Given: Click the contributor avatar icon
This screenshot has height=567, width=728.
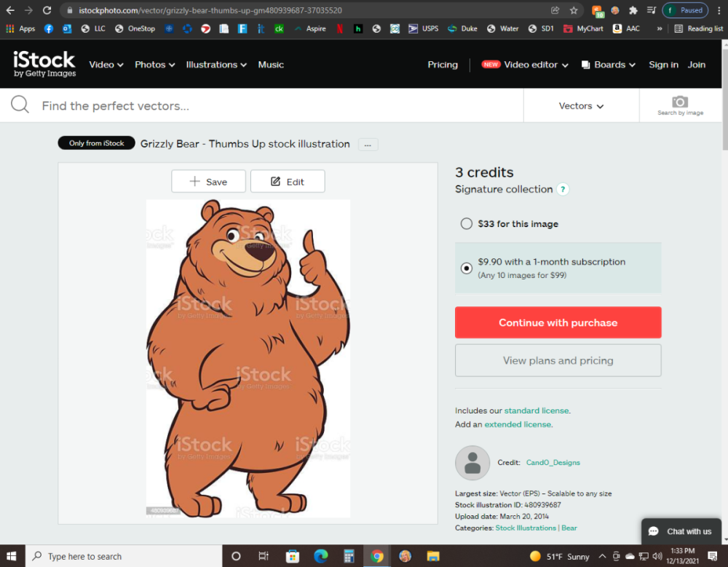Looking at the screenshot, I should coord(472,463).
